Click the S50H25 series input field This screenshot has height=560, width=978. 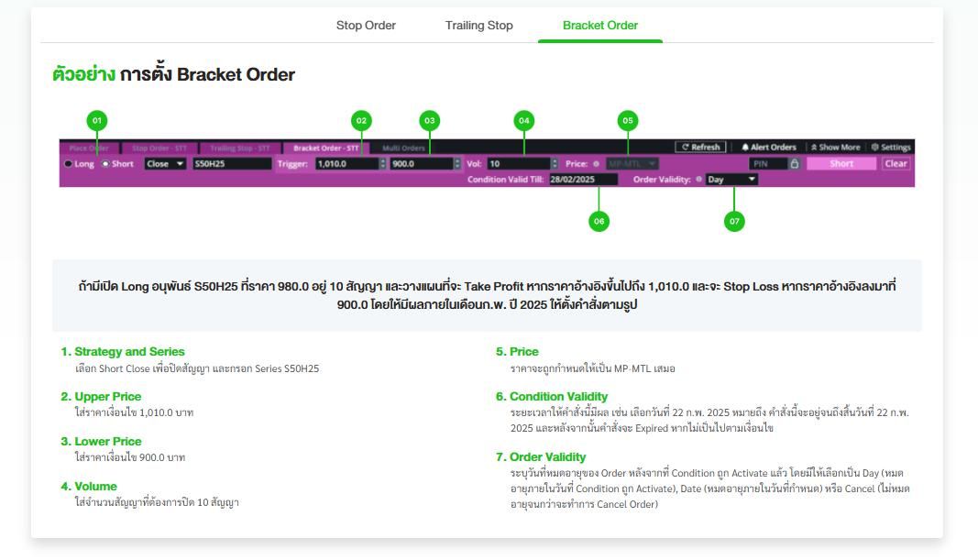[232, 164]
